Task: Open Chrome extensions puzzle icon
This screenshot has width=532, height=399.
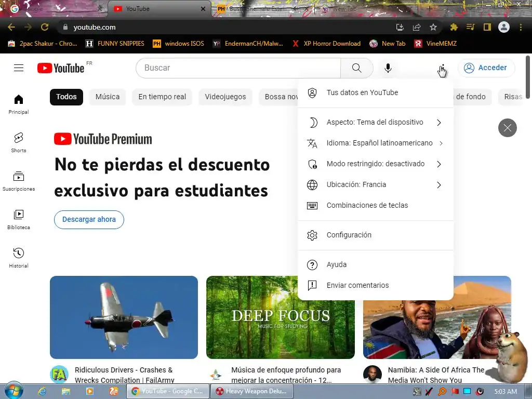Action: (x=454, y=27)
